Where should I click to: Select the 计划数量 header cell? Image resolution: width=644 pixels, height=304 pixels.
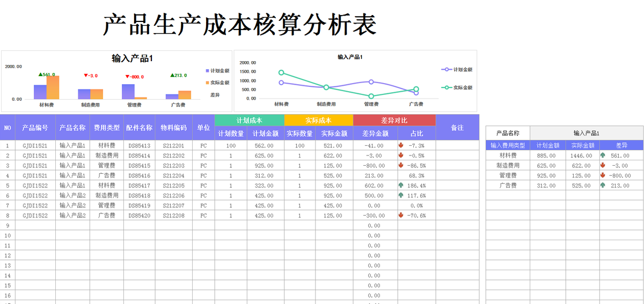point(231,134)
